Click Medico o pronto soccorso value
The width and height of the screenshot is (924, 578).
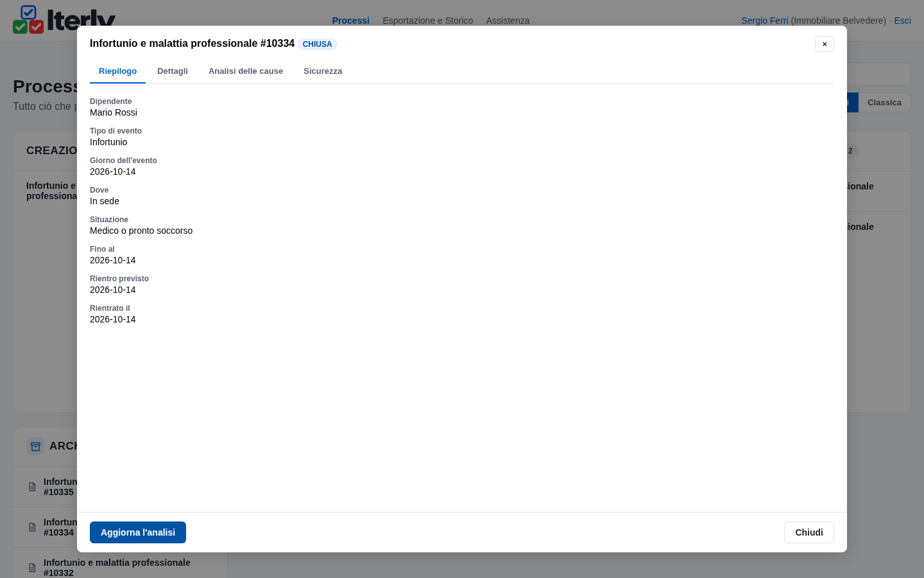pos(141,231)
